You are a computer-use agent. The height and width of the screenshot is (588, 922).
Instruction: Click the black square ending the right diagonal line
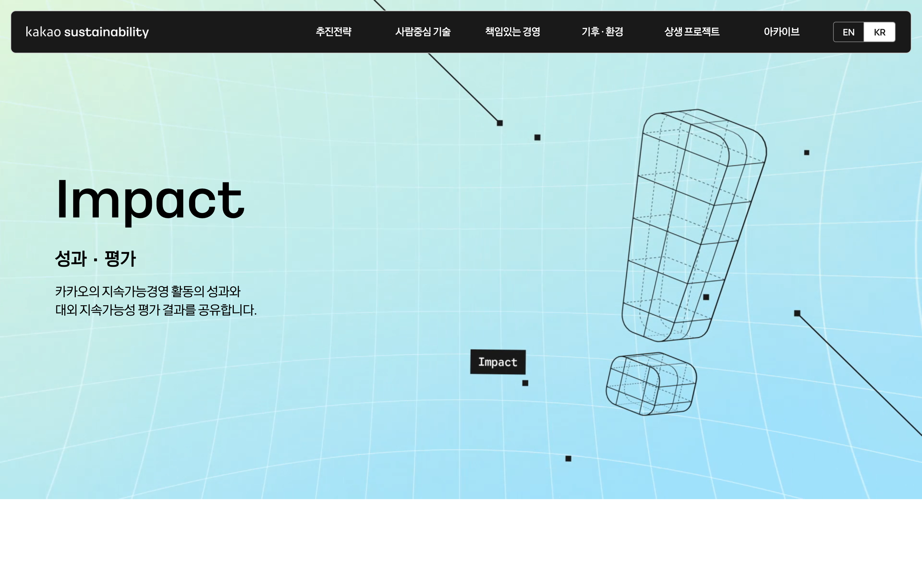[797, 313]
